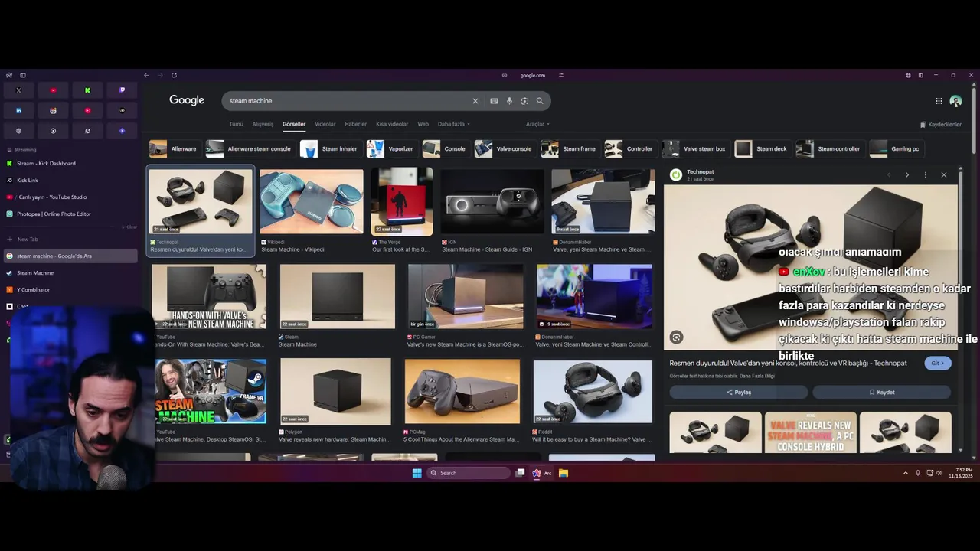Search by image with Lens icon

(x=524, y=101)
